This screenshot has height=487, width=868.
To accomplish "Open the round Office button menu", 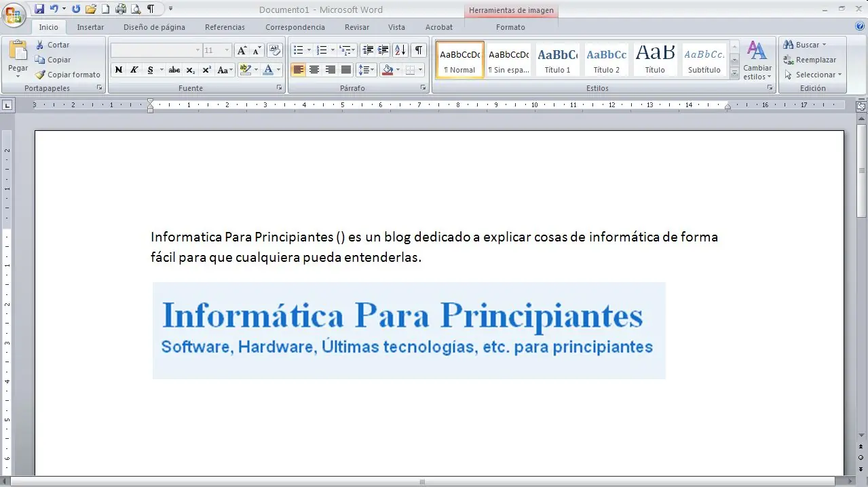I will click(x=14, y=14).
